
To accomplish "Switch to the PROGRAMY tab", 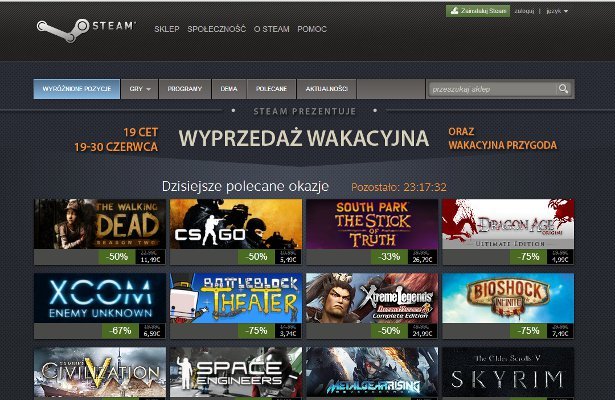I will click(x=184, y=89).
